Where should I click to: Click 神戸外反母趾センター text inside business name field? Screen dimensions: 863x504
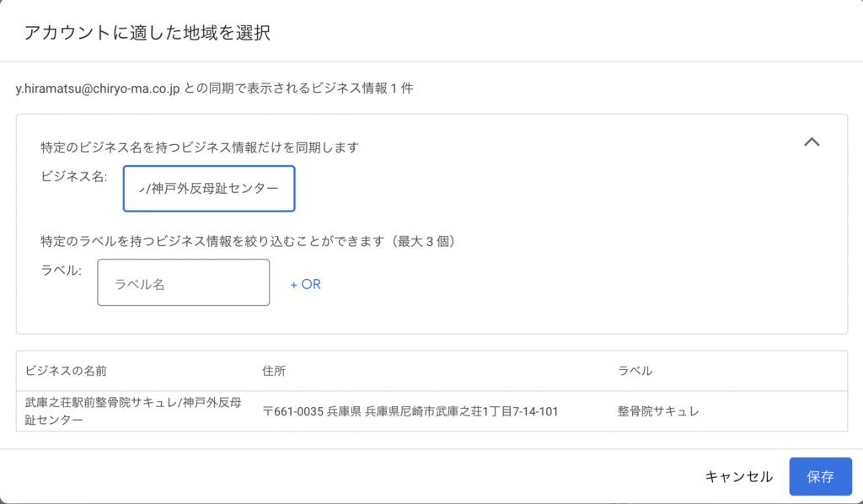pyautogui.click(x=215, y=189)
